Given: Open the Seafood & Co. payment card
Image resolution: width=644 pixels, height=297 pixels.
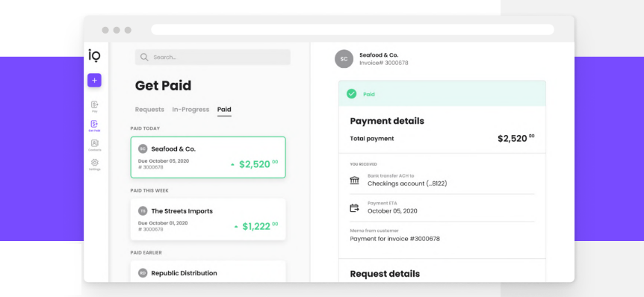Looking at the screenshot, I should tap(208, 157).
